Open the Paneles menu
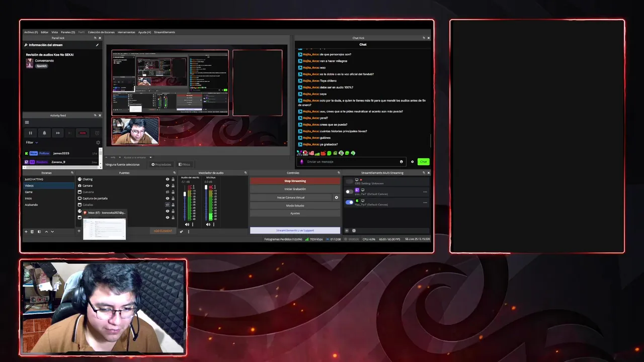The height and width of the screenshot is (362, 644). pos(68,32)
